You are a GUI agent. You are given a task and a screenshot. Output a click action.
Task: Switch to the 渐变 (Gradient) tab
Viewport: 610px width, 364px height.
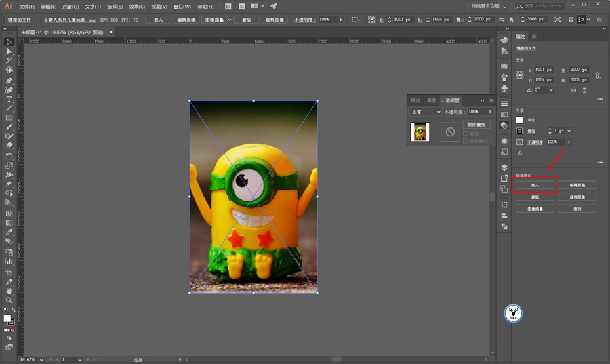pyautogui.click(x=432, y=100)
